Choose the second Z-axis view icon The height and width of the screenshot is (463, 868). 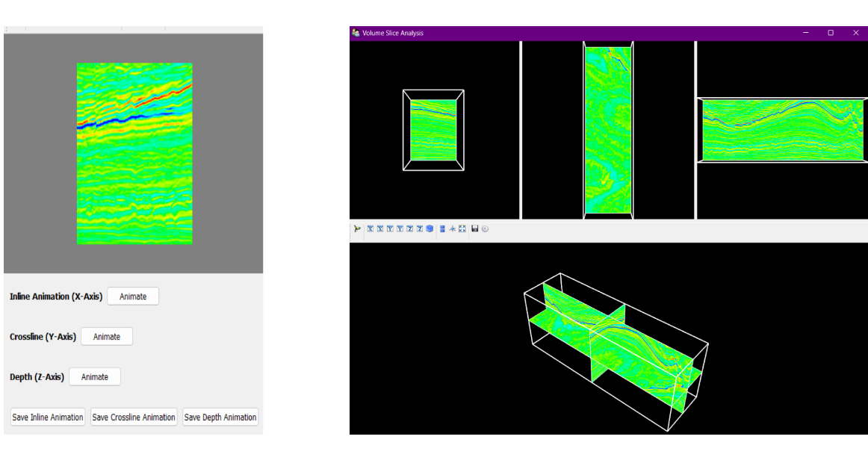pyautogui.click(x=419, y=229)
